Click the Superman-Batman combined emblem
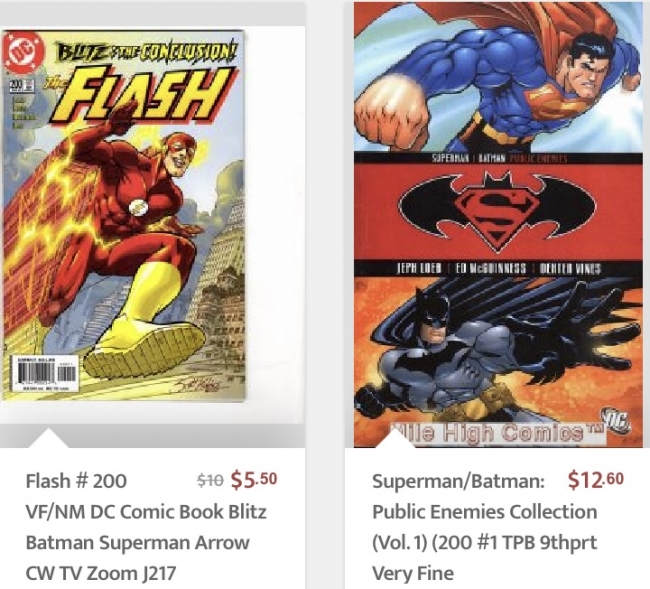Image resolution: width=650 pixels, height=589 pixels. pyautogui.click(x=497, y=211)
